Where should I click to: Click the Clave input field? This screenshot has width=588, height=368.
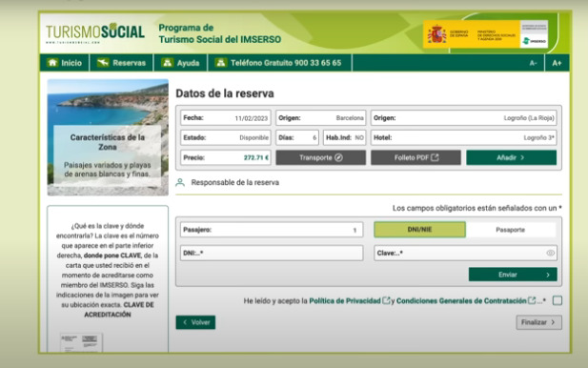click(465, 253)
